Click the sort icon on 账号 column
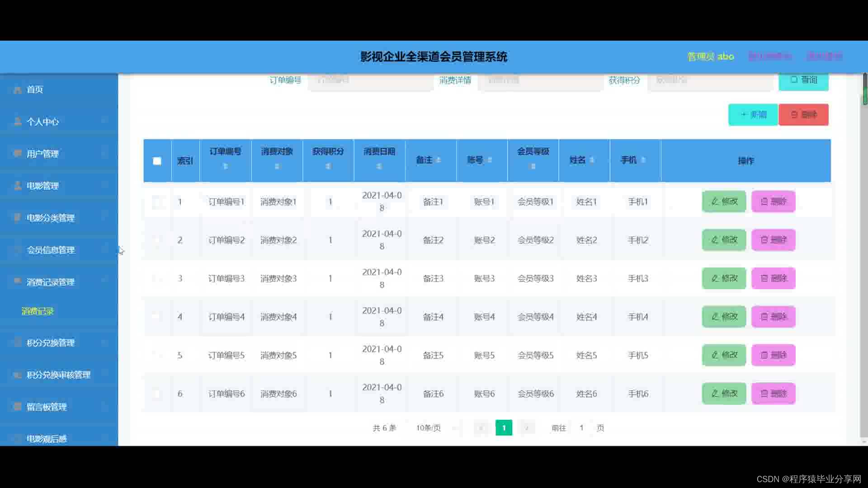This screenshot has width=868, height=488. (490, 160)
